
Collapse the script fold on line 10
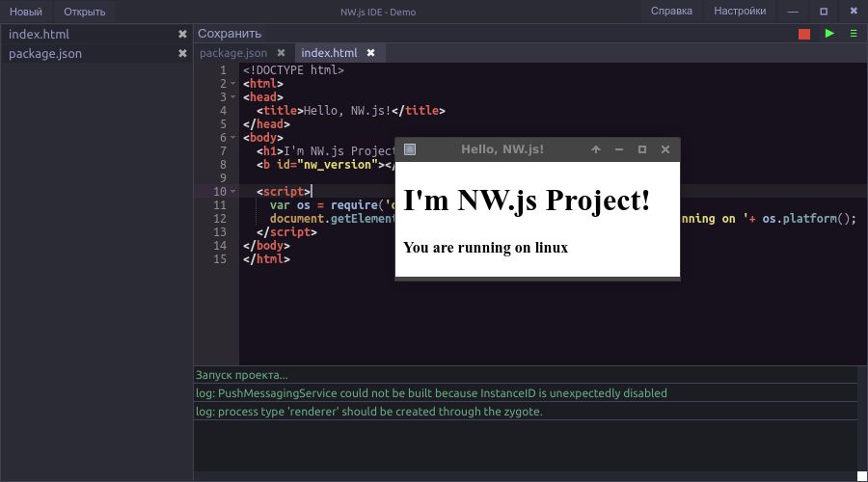(x=233, y=192)
